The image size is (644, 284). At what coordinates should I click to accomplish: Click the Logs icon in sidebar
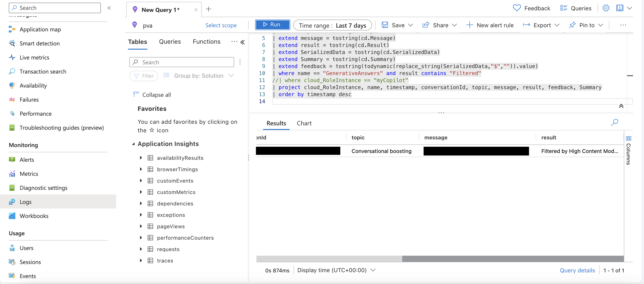tap(12, 201)
